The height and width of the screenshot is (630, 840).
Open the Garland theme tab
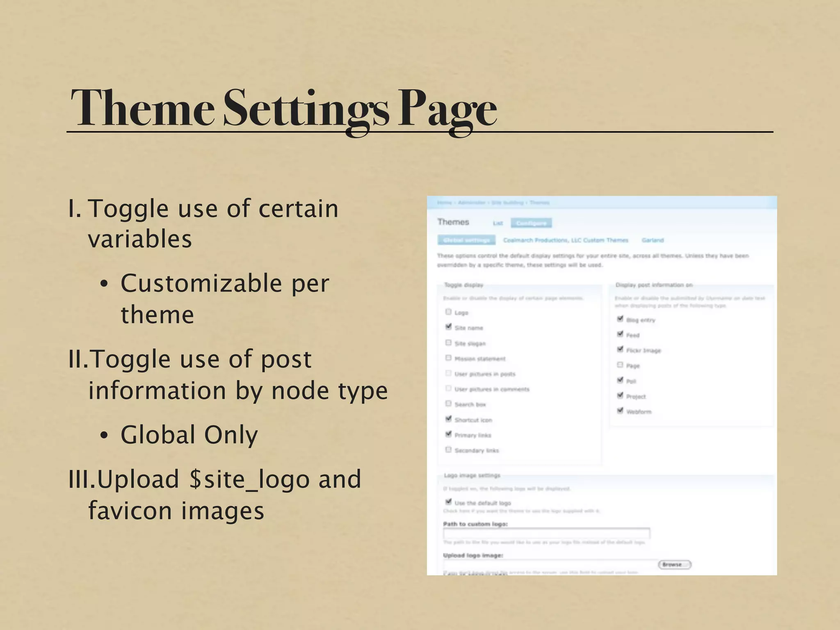pyautogui.click(x=653, y=240)
